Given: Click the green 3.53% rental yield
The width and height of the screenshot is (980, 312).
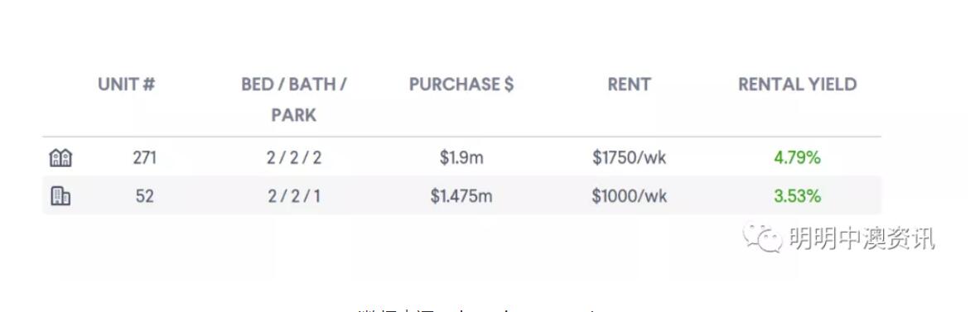Looking at the screenshot, I should (797, 196).
